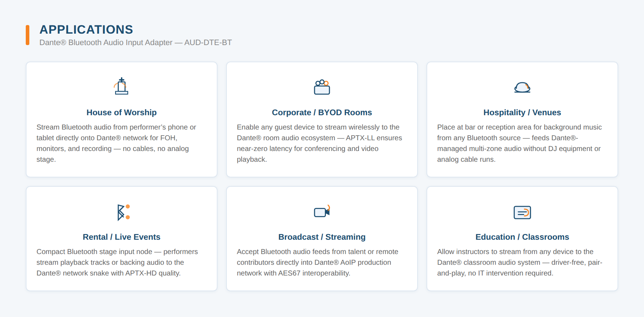
Task: Click the driver-free classroom description text
Action: pyautogui.click(x=520, y=262)
